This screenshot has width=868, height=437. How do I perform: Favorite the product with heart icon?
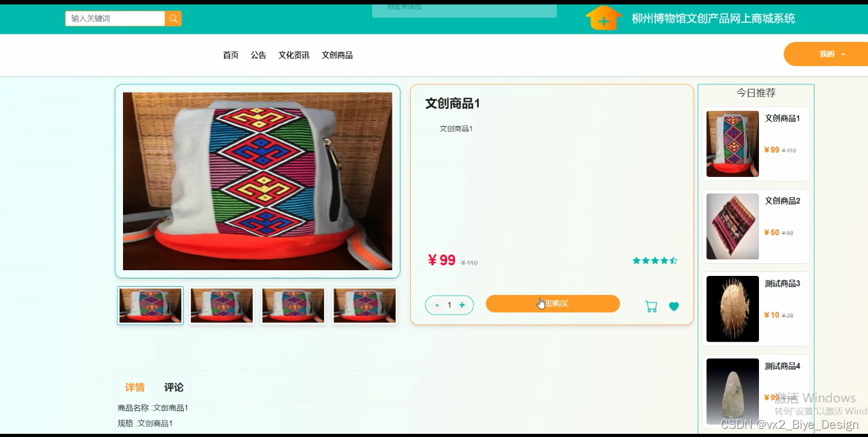coord(674,306)
